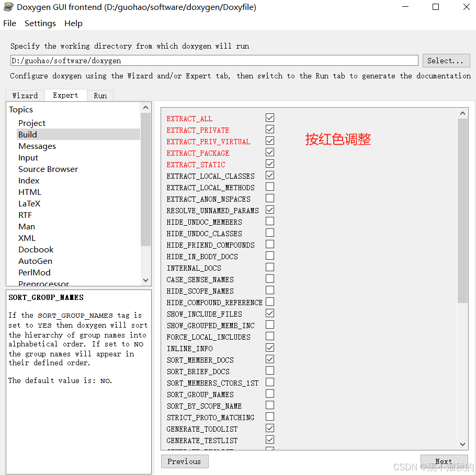Switch to the Expert tab
Image resolution: width=476 pixels, height=475 pixels.
tap(65, 95)
